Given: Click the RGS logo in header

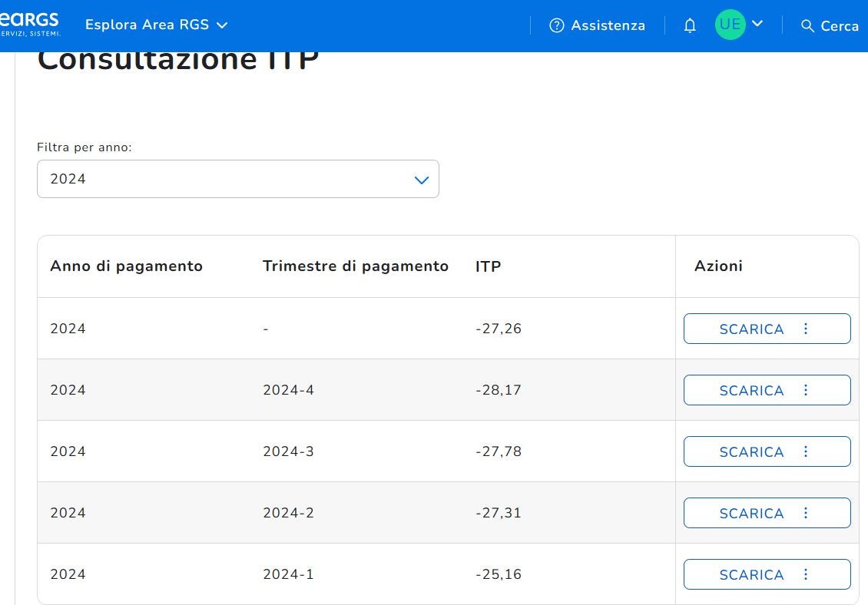Looking at the screenshot, I should tap(29, 23).
